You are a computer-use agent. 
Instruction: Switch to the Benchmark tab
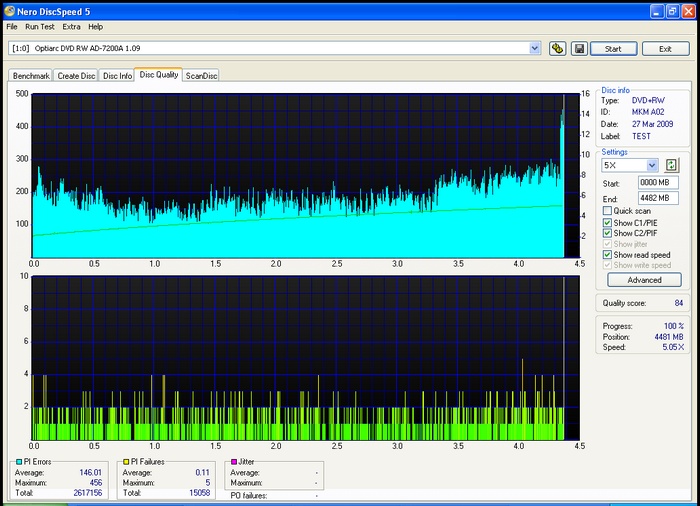point(30,76)
